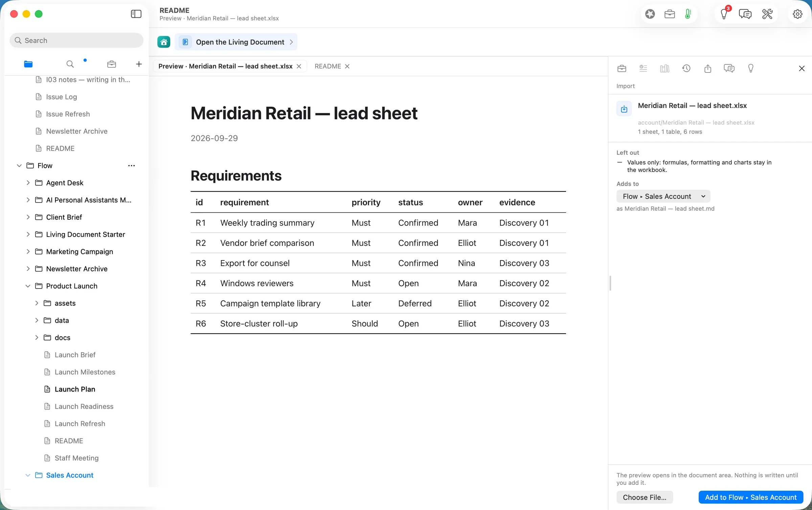
Task: Expand the Agent Desk folder
Action: 28,183
